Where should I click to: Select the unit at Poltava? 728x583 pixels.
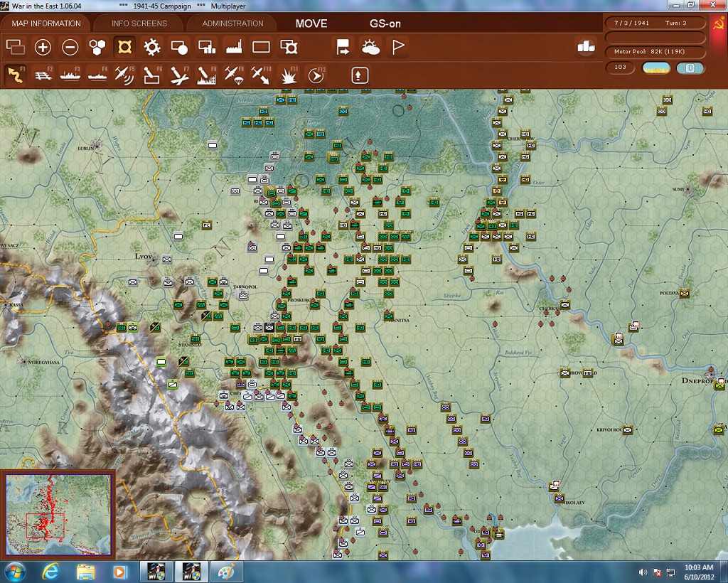coord(685,294)
